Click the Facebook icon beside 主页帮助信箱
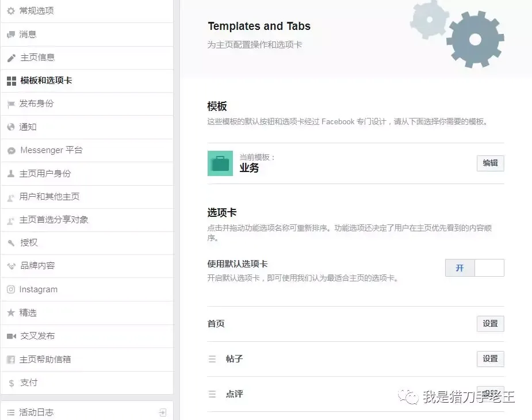Viewport: 532px width, 420px height. 11,359
